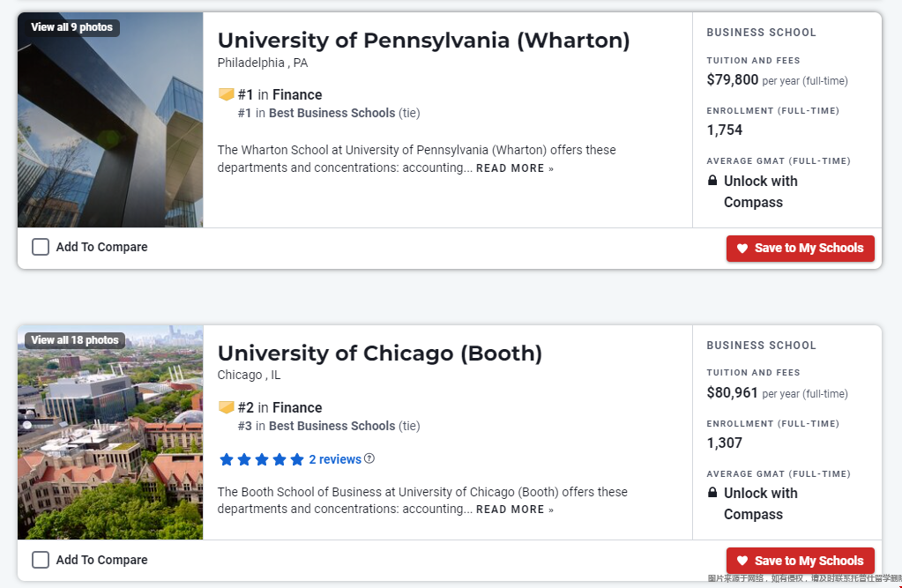This screenshot has width=902, height=588.
Task: Click Unlock with Compass in the Wharton card
Action: point(761,191)
